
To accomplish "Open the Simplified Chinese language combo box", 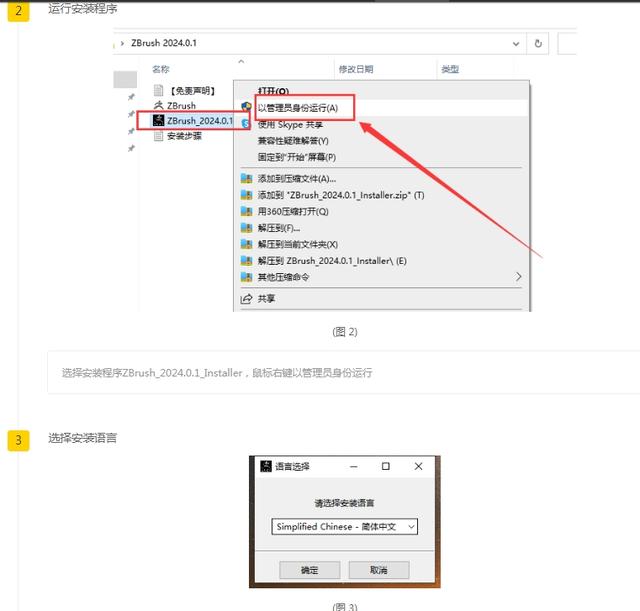I will 344,527.
